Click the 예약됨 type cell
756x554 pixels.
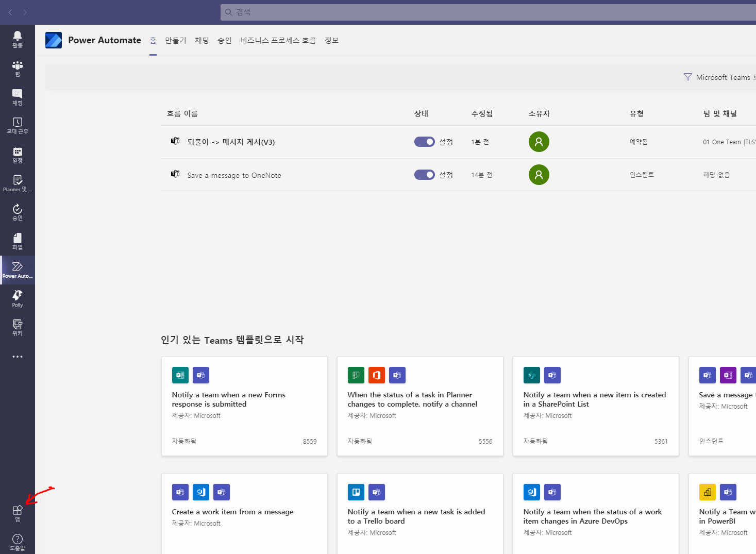pyautogui.click(x=639, y=142)
